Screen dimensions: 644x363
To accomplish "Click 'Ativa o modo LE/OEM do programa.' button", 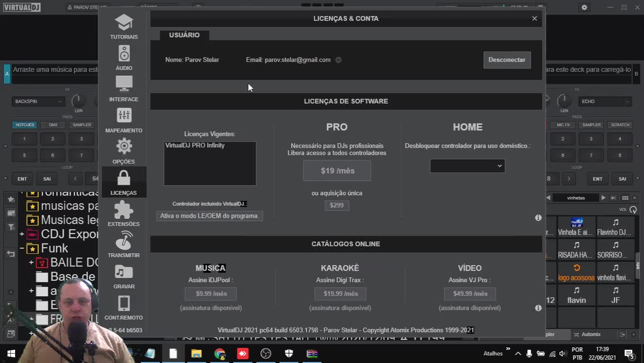I will [x=210, y=216].
